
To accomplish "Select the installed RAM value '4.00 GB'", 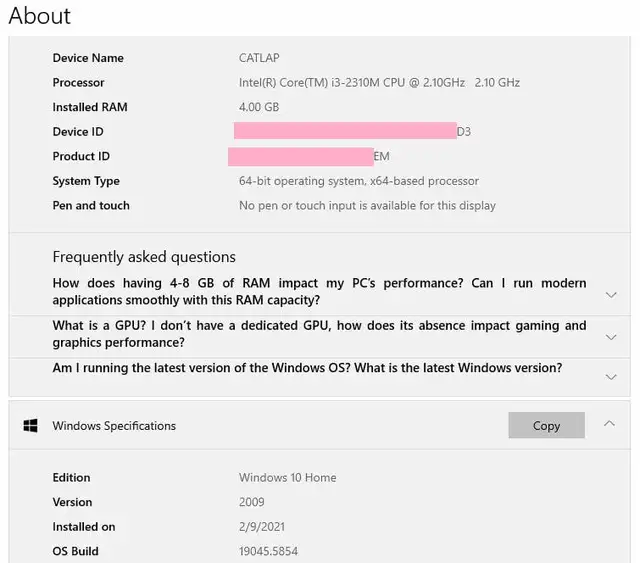I will [x=259, y=107].
